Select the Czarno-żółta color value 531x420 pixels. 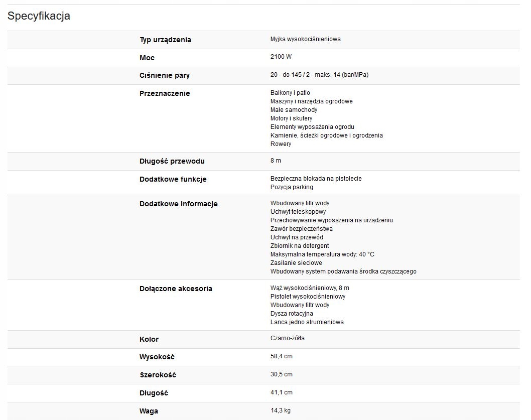point(287,338)
